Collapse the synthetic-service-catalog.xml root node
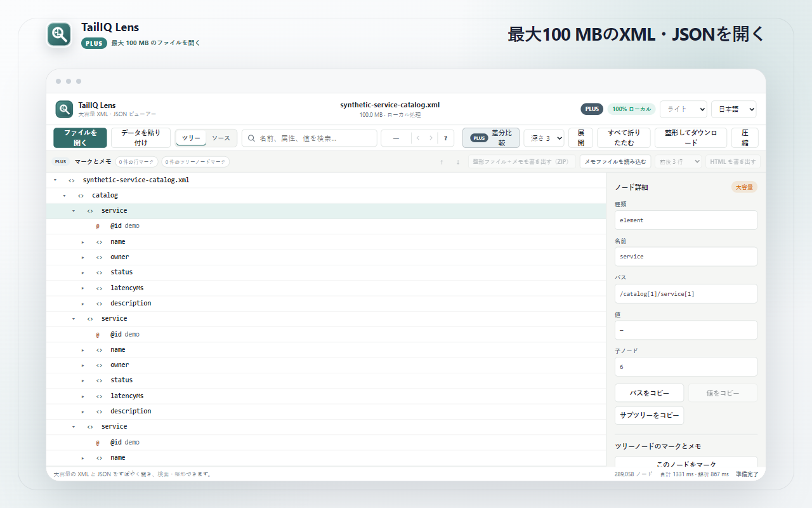Viewport: 812px width, 508px height. click(x=55, y=180)
